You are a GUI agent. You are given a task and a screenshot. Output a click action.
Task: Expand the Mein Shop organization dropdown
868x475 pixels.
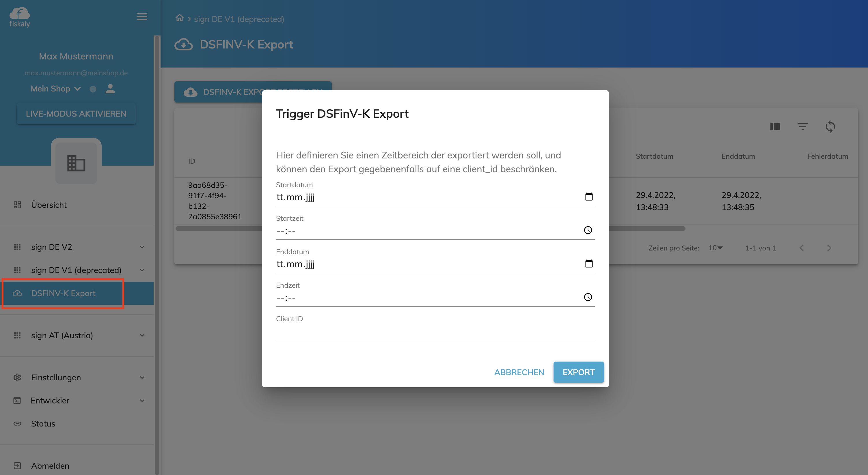point(56,89)
